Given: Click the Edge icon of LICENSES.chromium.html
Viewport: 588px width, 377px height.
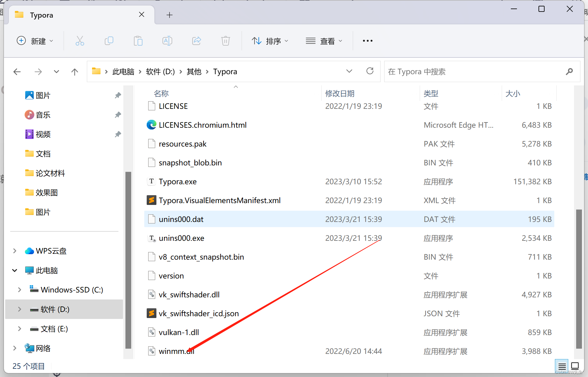Looking at the screenshot, I should click(151, 125).
